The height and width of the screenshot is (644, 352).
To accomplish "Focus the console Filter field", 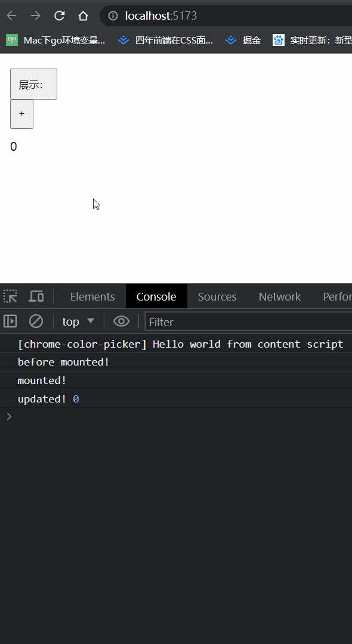I will (x=249, y=321).
